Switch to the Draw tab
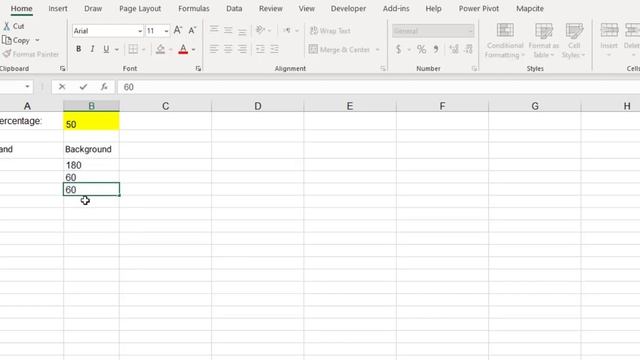Screen dimensions: 640x360 coord(93,9)
